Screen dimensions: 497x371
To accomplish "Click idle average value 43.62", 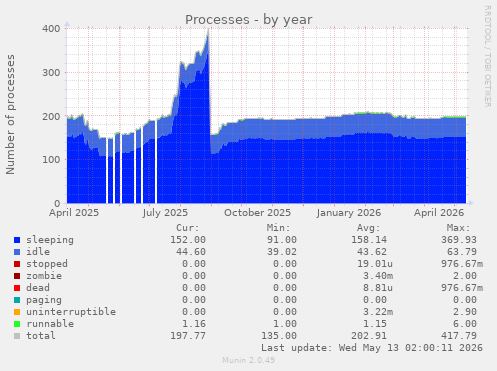I will pyautogui.click(x=372, y=252).
